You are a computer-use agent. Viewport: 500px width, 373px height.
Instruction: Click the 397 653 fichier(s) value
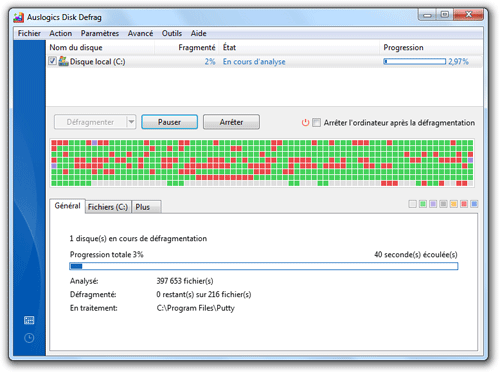click(x=185, y=281)
